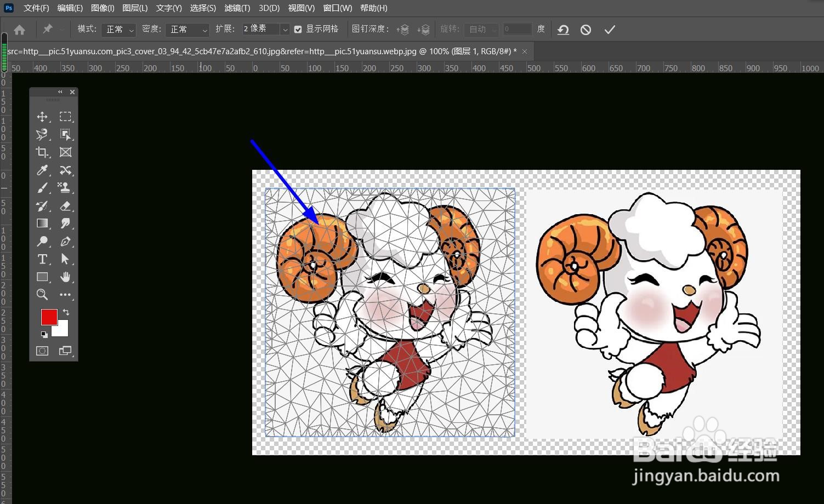Close the document tab
This screenshot has width=824, height=504.
(525, 51)
